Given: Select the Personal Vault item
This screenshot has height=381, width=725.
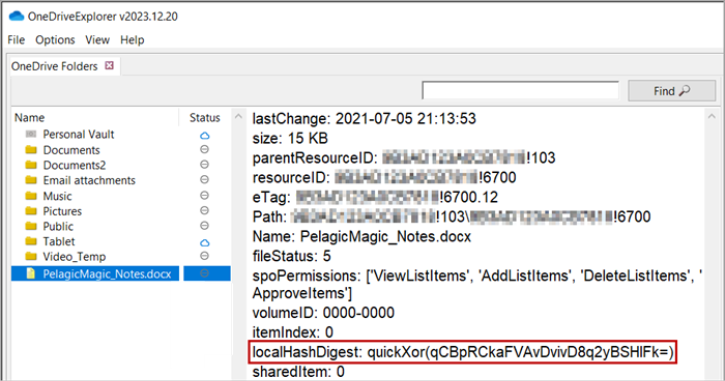Looking at the screenshot, I should 78,135.
